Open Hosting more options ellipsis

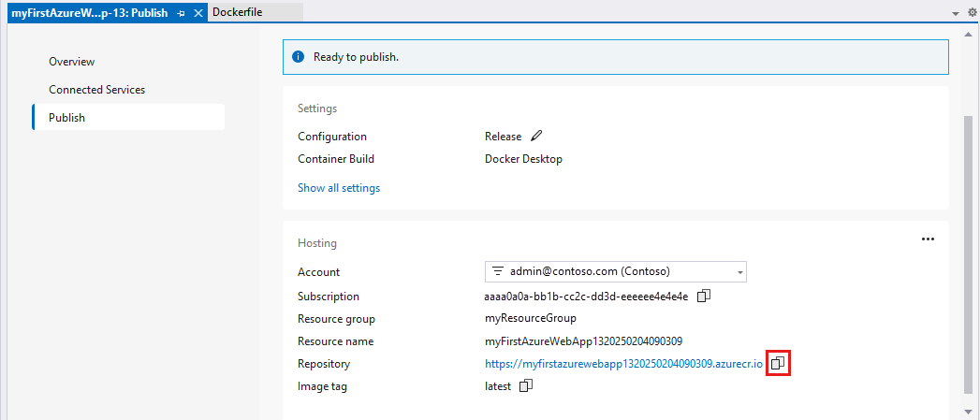[x=928, y=239]
